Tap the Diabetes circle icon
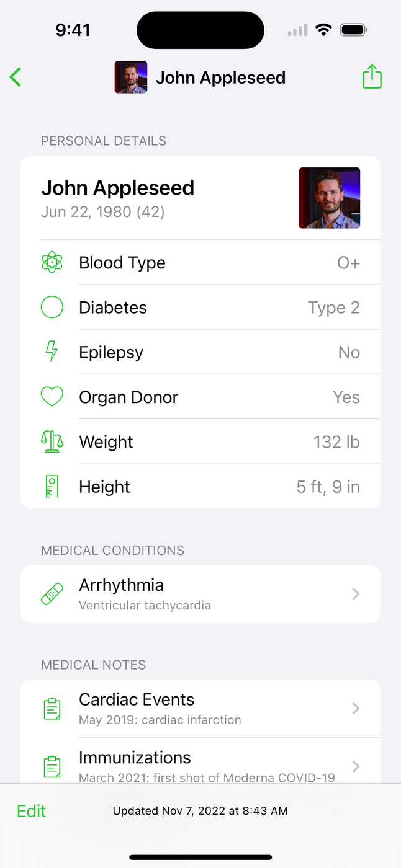Screen dimensions: 401x868 click(x=52, y=308)
